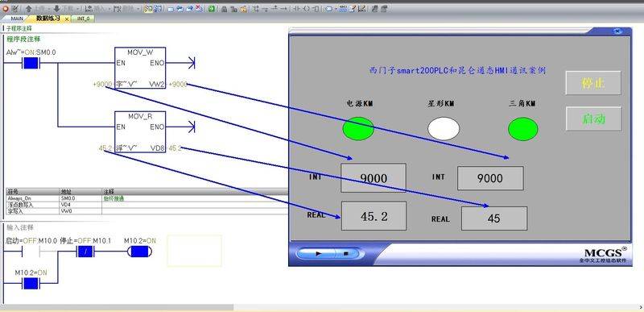Toggle highlighted program status monitoring icon
The height and width of the screenshot is (312, 644).
click(148, 8)
